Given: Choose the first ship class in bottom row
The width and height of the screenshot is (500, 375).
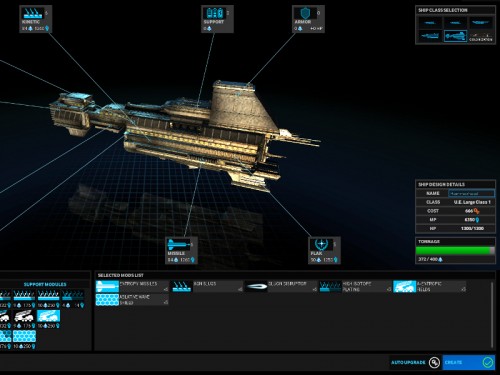Looking at the screenshot, I should [430, 36].
